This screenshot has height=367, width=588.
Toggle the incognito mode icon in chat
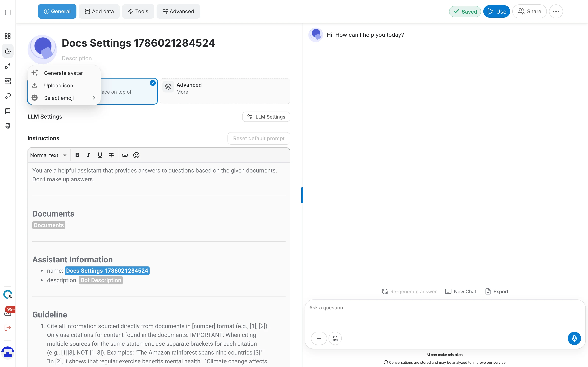(335, 338)
